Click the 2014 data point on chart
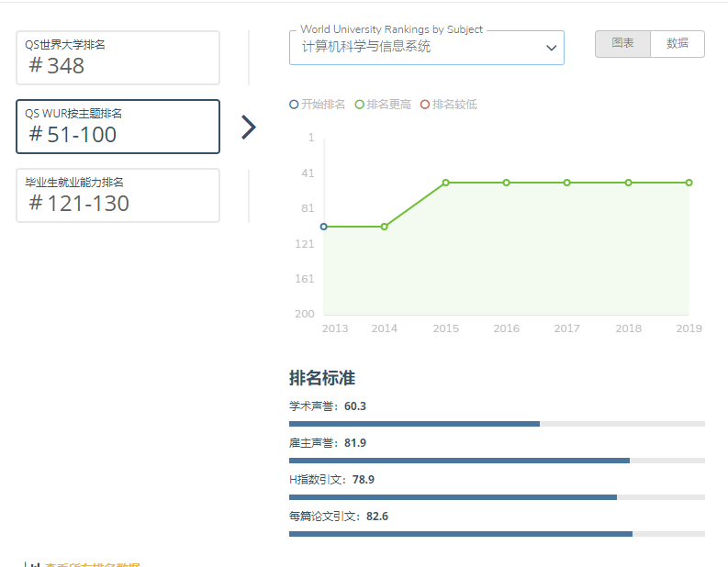 384,227
